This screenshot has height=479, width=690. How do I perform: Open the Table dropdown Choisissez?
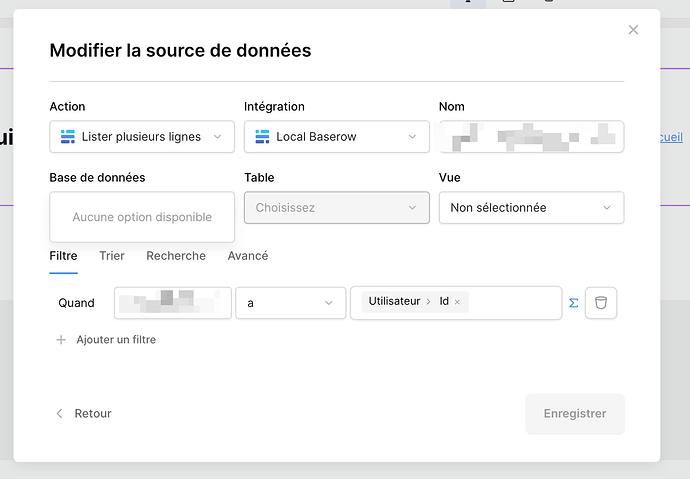(x=337, y=208)
